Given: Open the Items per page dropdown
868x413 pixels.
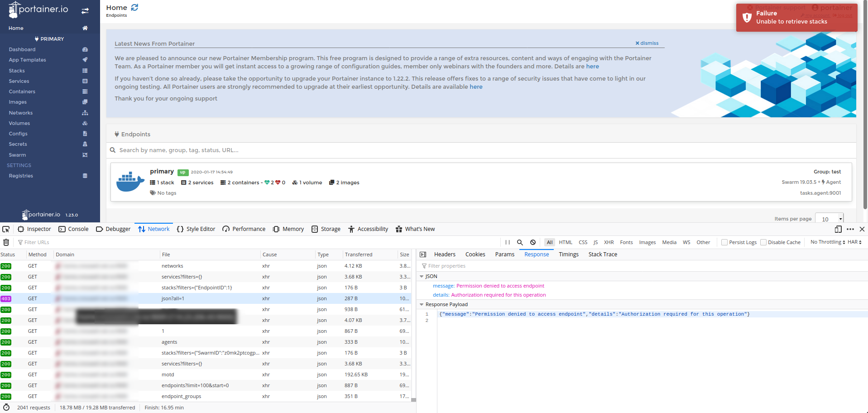Looking at the screenshot, I should (x=829, y=219).
